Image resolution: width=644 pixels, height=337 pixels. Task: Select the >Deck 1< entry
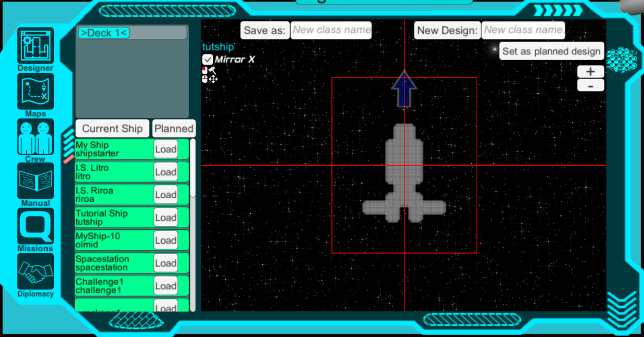pyautogui.click(x=104, y=33)
